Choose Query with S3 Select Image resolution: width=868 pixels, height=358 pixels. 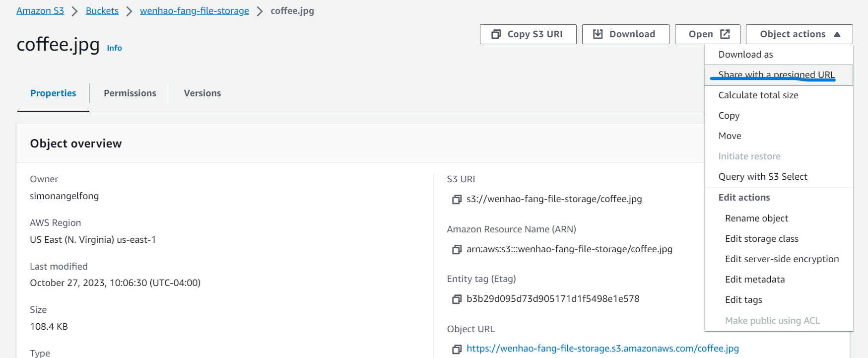[779, 177]
